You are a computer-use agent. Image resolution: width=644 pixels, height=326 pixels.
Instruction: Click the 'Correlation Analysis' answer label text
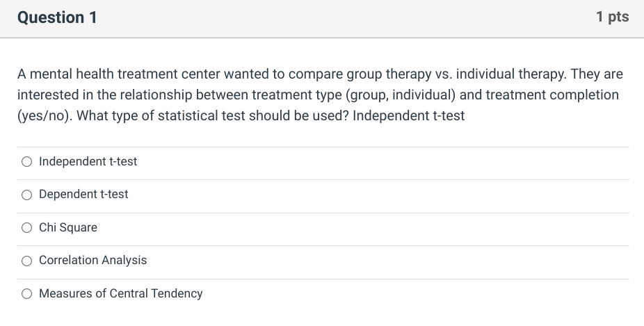tap(92, 260)
